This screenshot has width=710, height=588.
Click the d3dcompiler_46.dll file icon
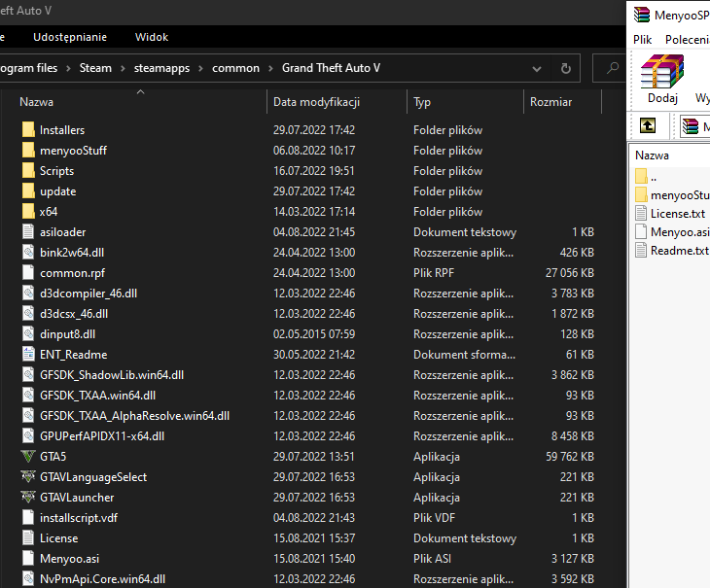(x=28, y=294)
